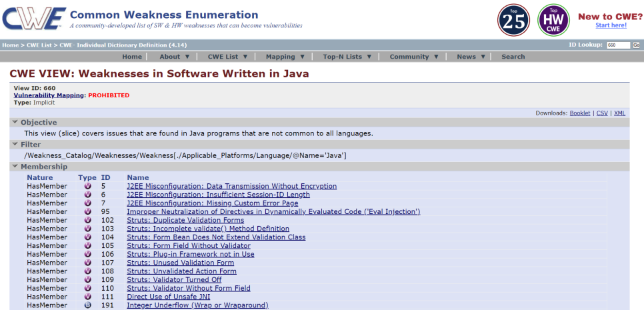Open the Community dropdown menu
Viewport: 644px width, 310px height.
click(415, 57)
